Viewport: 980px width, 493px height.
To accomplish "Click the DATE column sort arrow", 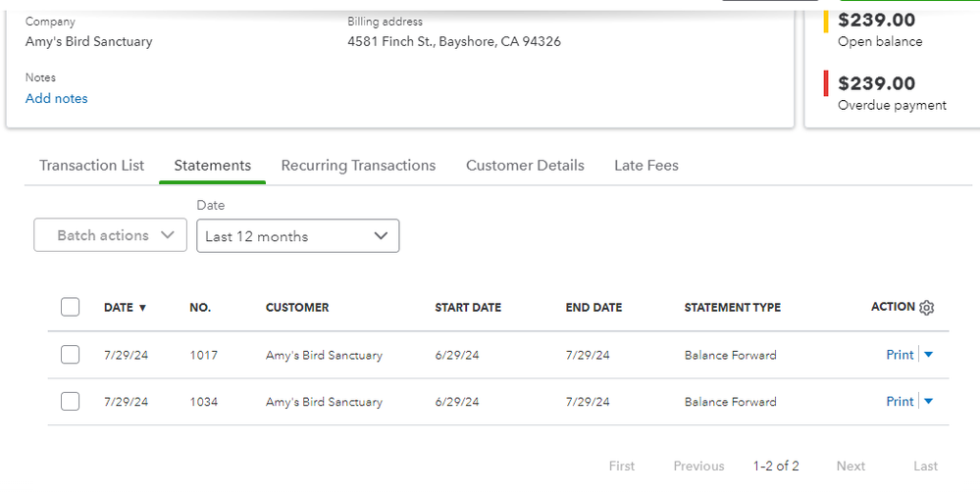I will click(x=142, y=308).
